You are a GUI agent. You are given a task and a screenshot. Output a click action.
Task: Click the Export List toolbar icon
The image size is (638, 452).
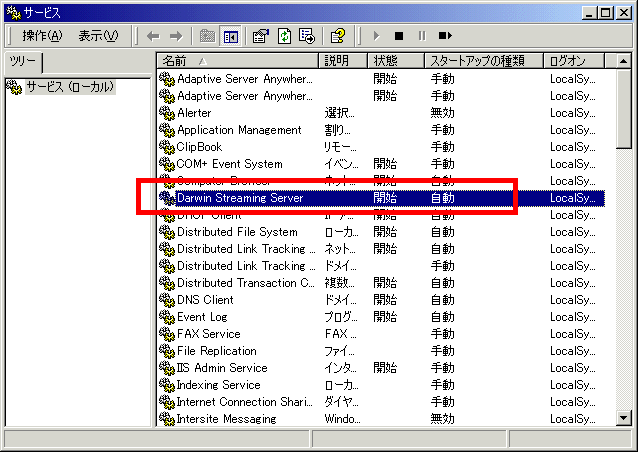click(x=307, y=36)
